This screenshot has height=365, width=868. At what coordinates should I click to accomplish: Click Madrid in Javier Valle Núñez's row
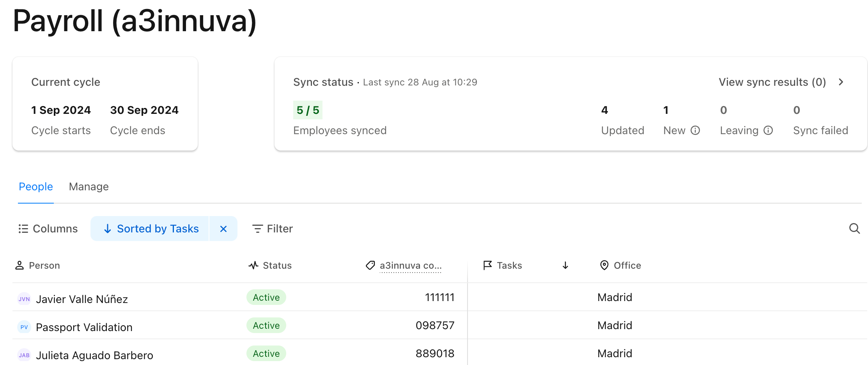click(615, 297)
